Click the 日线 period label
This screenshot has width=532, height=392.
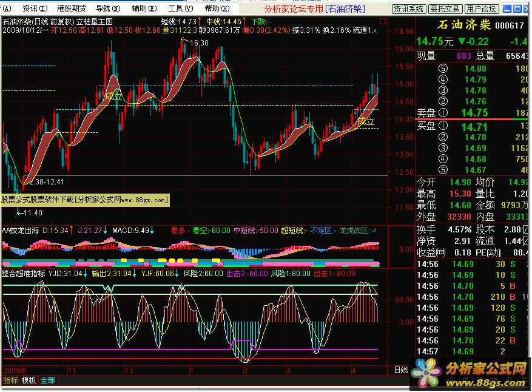pos(401,370)
